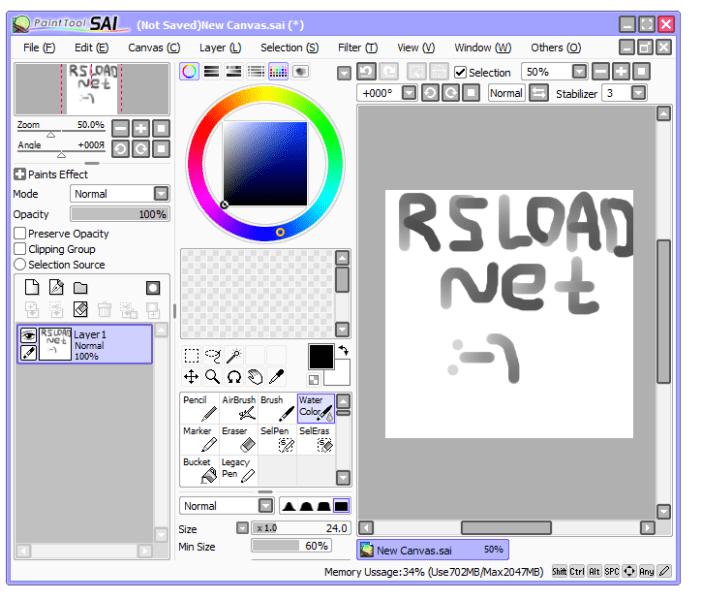Open the Stabilizer value dropdown

638,93
